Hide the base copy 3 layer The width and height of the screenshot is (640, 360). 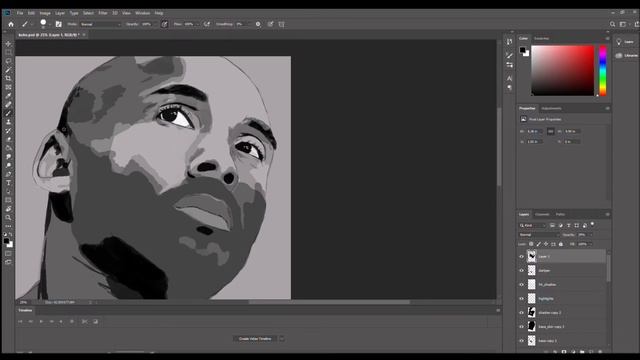[521, 340]
